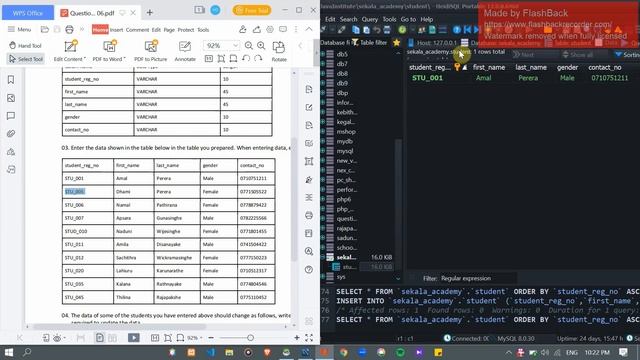Click the rotate counterclockwise arrow icon

coord(246,59)
